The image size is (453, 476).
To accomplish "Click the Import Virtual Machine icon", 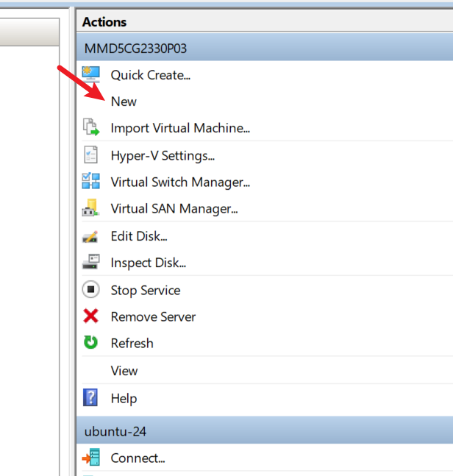I will (x=90, y=128).
